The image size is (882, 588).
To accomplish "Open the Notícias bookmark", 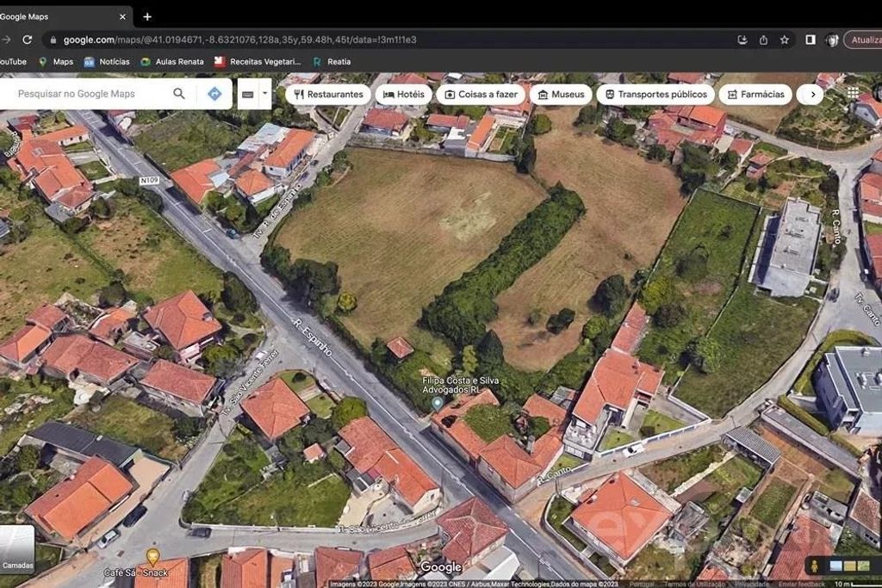I will pyautogui.click(x=107, y=62).
